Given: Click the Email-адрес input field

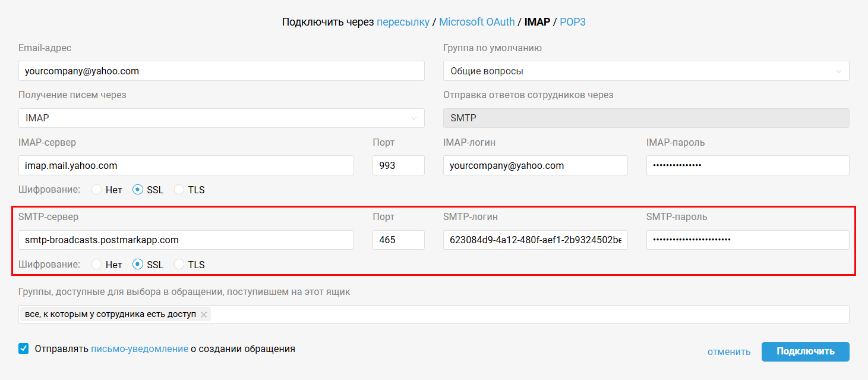Looking at the screenshot, I should 221,71.
